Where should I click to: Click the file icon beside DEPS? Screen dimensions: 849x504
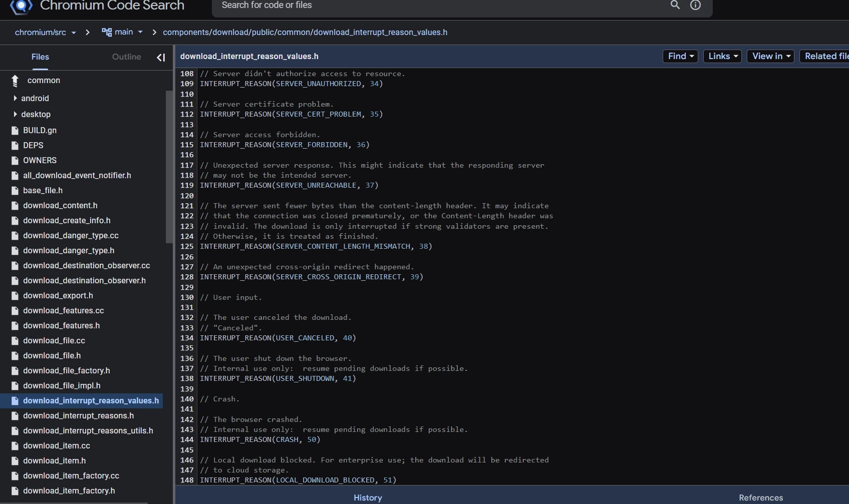point(15,146)
